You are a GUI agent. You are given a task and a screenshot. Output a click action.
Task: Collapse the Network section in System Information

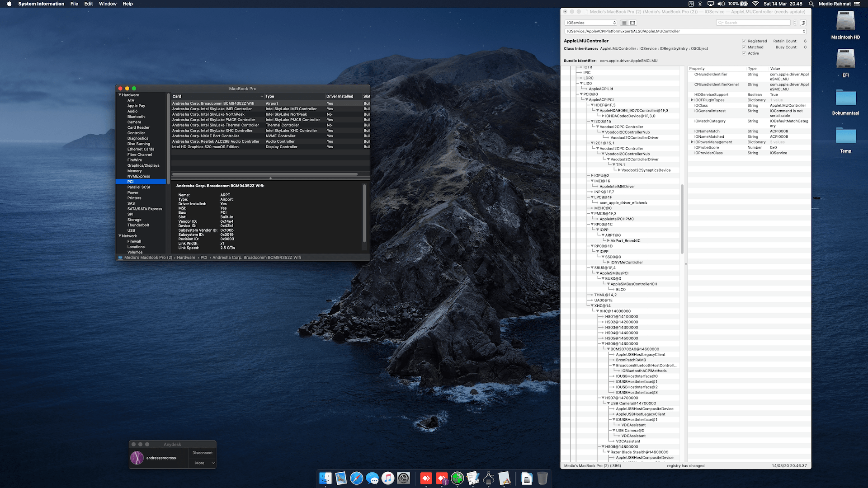coord(120,236)
